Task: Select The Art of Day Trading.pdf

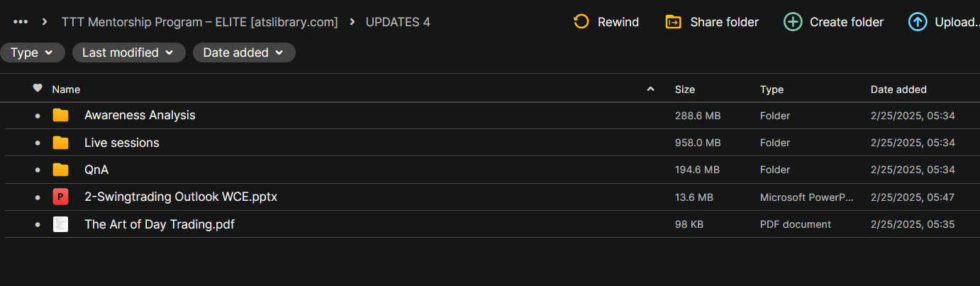Action: tap(159, 224)
